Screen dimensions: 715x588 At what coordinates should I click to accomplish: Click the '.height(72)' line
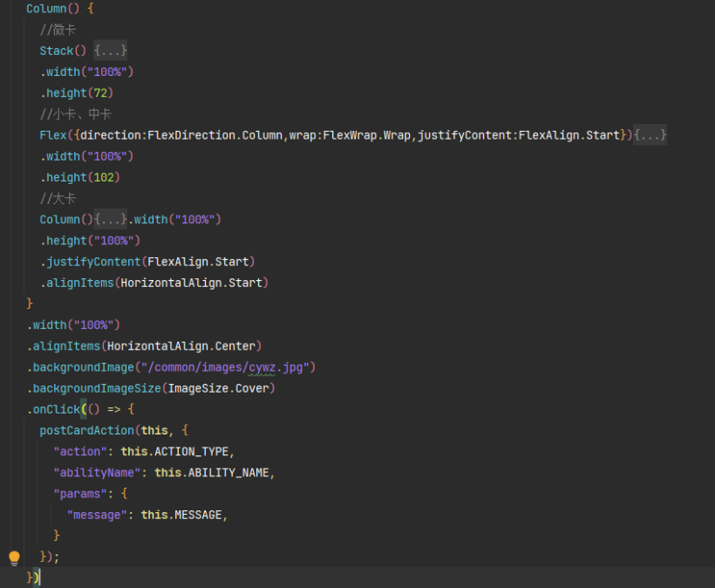pos(77,93)
